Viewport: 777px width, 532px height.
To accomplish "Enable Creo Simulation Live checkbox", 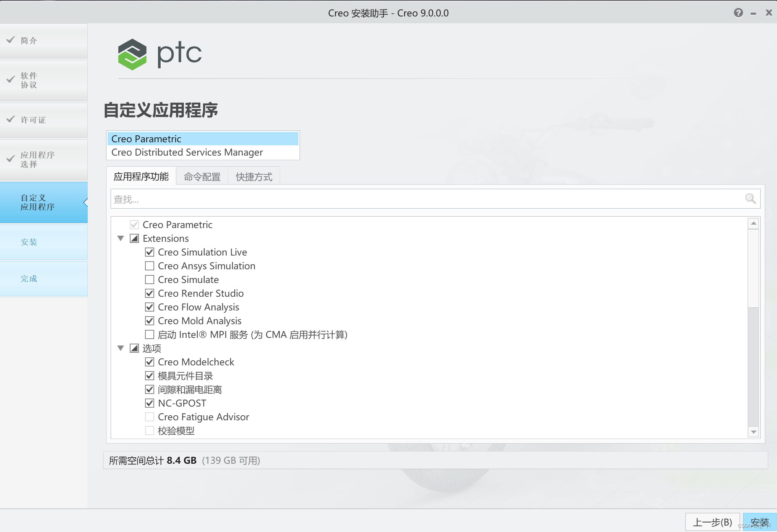I will [x=150, y=252].
